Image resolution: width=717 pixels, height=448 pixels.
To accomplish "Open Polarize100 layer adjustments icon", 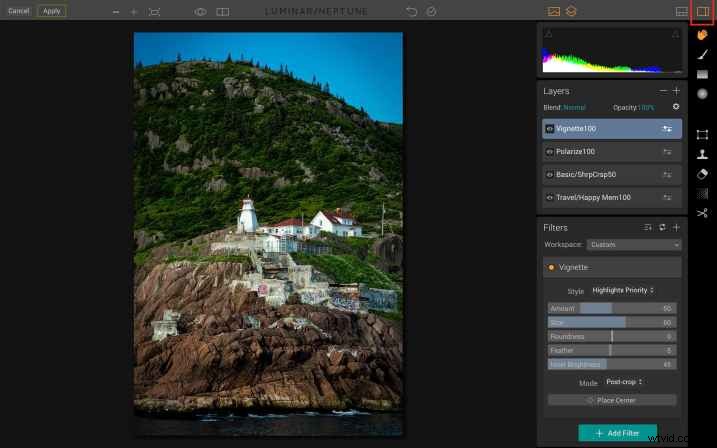I will (x=667, y=152).
